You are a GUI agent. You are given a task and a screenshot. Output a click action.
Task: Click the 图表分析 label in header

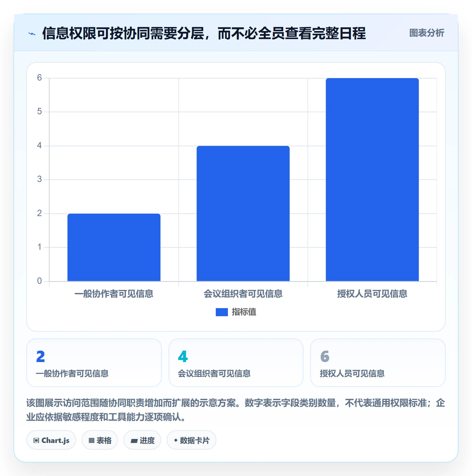tap(426, 33)
